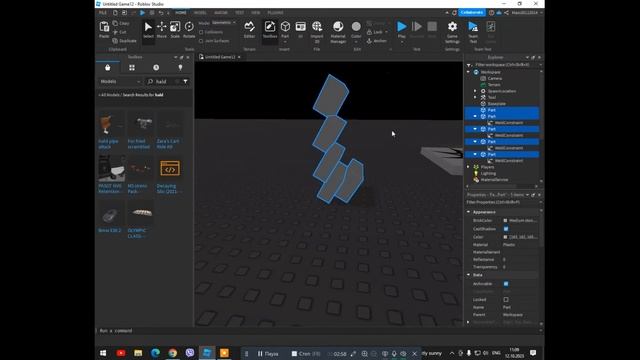This screenshot has width=640, height=360.
Task: Go back to All Models link
Action: point(109,95)
